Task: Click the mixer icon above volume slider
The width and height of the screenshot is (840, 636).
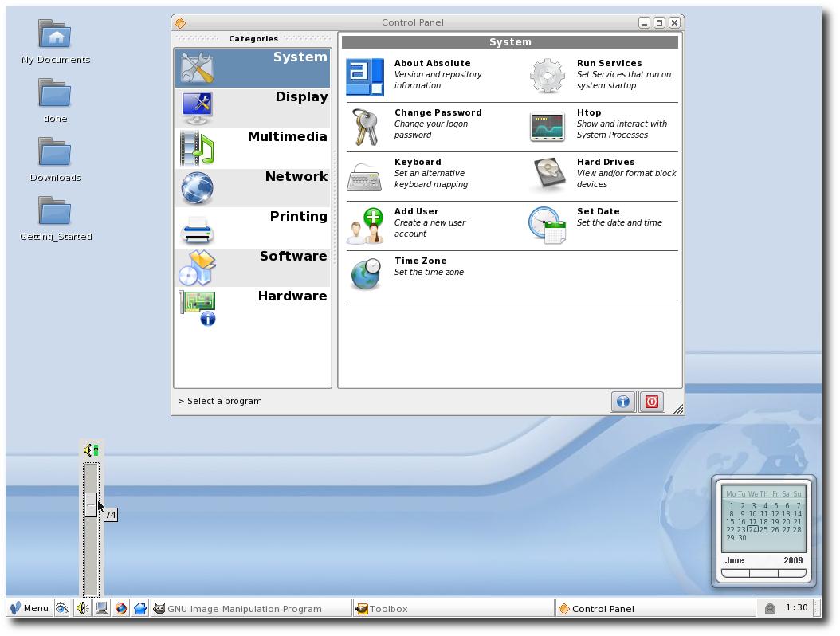Action: [x=91, y=450]
